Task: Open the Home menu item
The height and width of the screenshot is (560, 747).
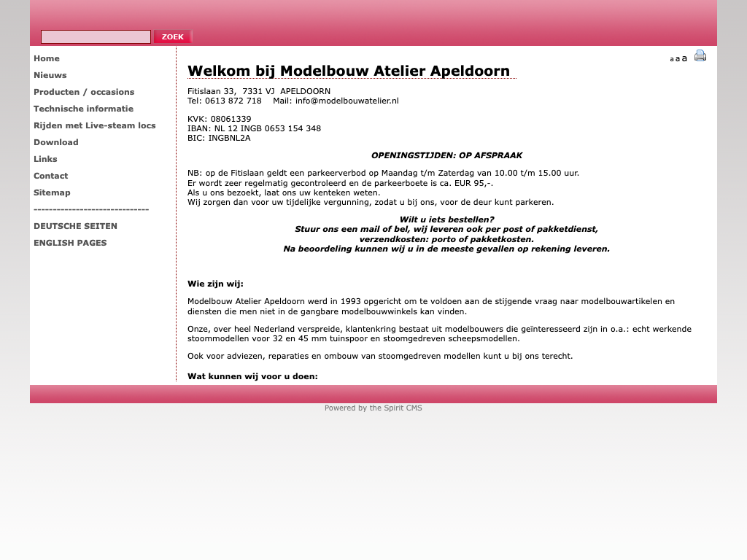Action: click(47, 58)
